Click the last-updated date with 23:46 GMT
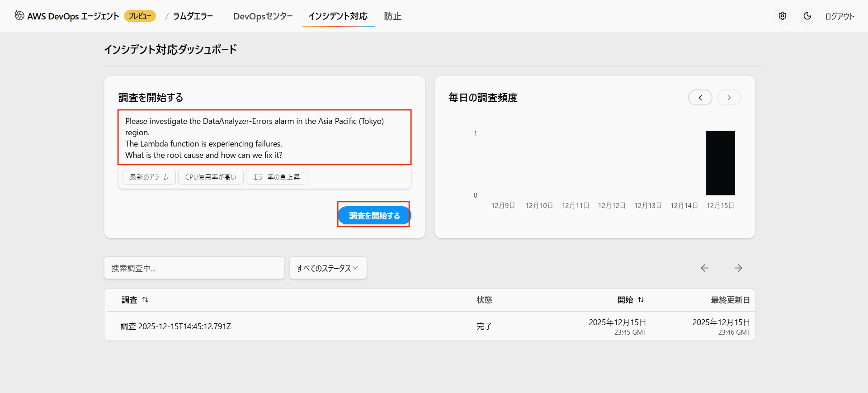Screen dimensions: 868x393 (x=722, y=327)
